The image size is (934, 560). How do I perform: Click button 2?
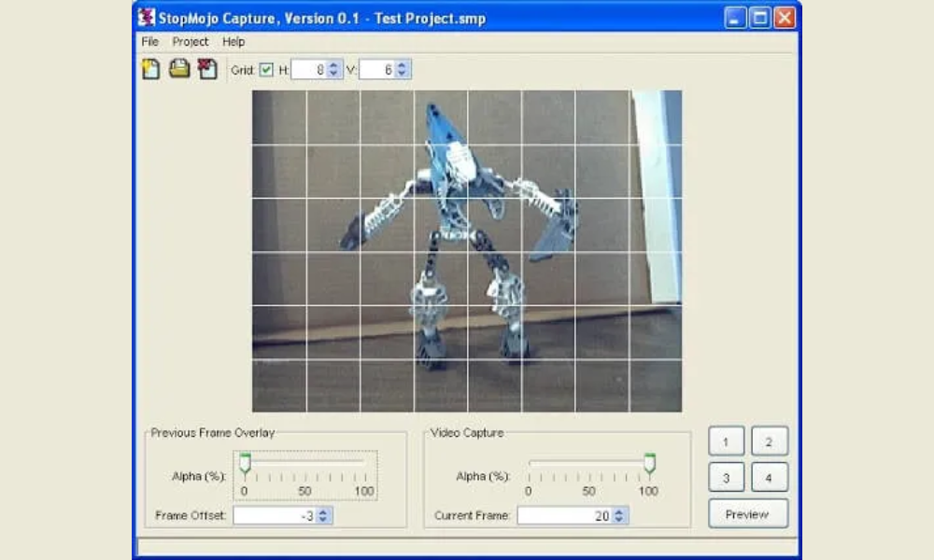(x=769, y=441)
